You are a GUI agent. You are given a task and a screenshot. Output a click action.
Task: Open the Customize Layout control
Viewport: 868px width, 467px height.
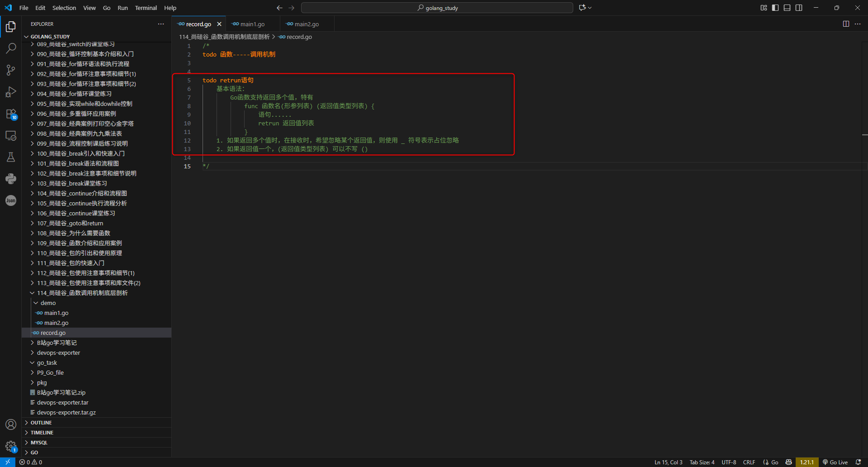(x=764, y=8)
